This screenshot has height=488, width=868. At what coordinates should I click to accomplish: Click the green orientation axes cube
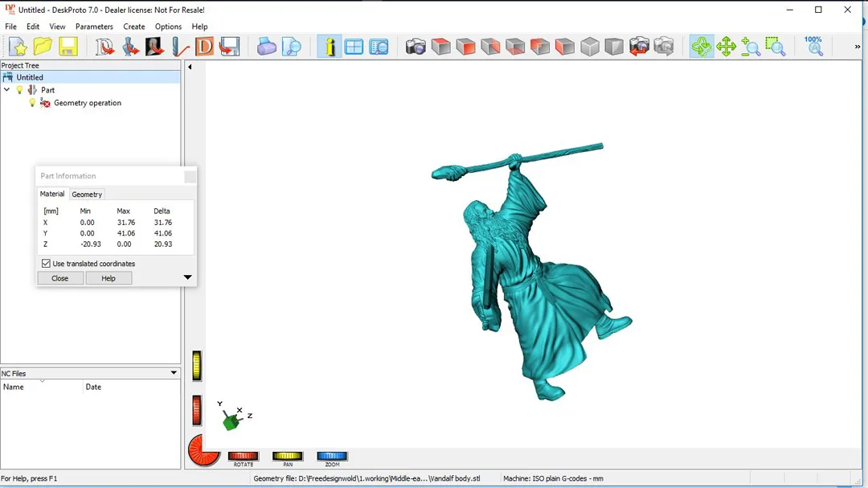pos(231,421)
